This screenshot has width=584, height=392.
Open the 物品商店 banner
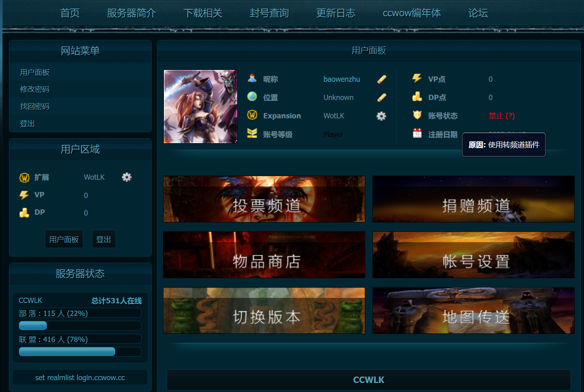[x=264, y=255]
